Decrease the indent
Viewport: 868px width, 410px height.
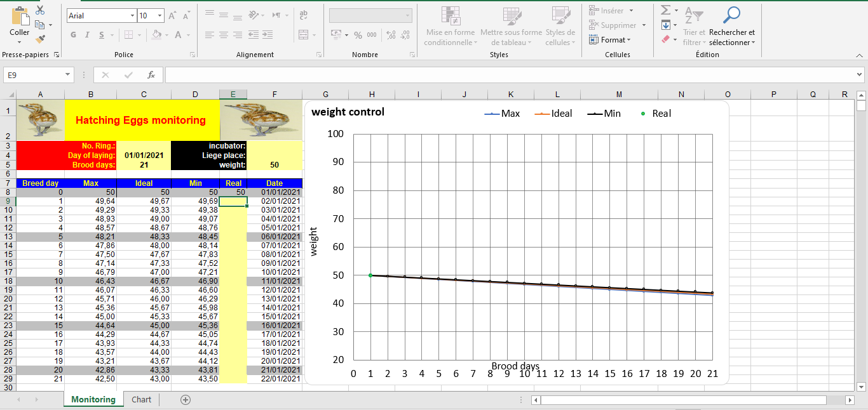pos(254,35)
